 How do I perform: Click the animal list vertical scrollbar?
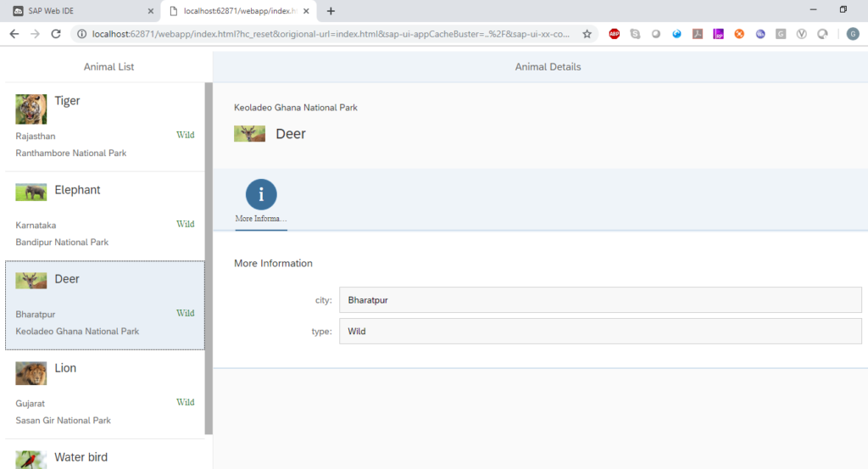tap(209, 259)
